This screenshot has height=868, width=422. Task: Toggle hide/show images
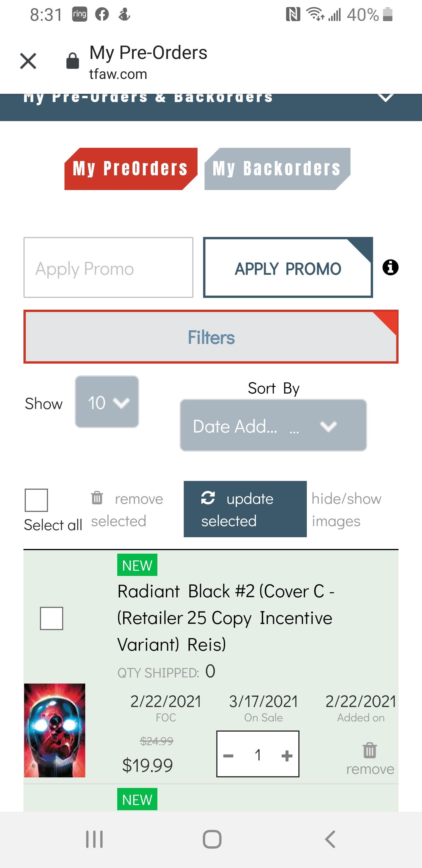coord(346,509)
